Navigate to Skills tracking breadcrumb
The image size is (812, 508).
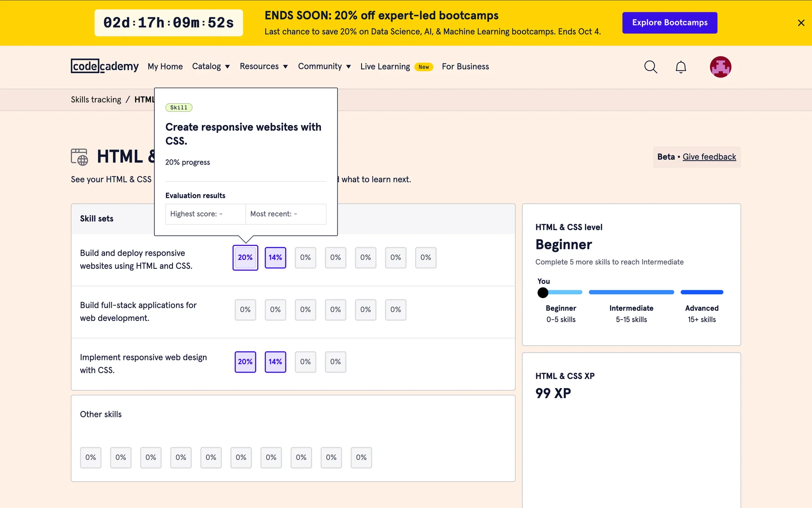pyautogui.click(x=96, y=100)
